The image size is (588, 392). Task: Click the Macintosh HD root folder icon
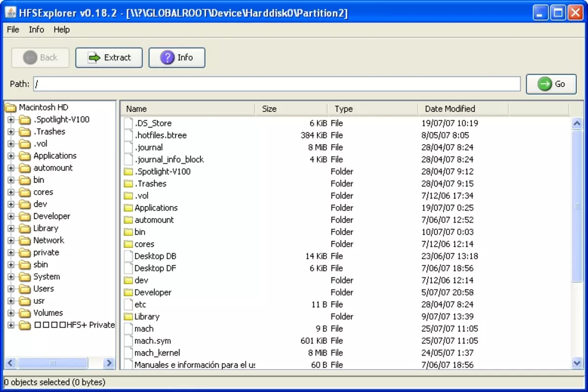(x=11, y=107)
